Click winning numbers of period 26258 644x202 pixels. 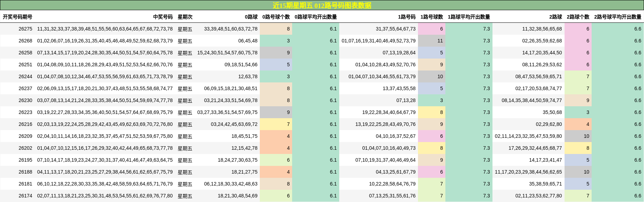coord(105,53)
